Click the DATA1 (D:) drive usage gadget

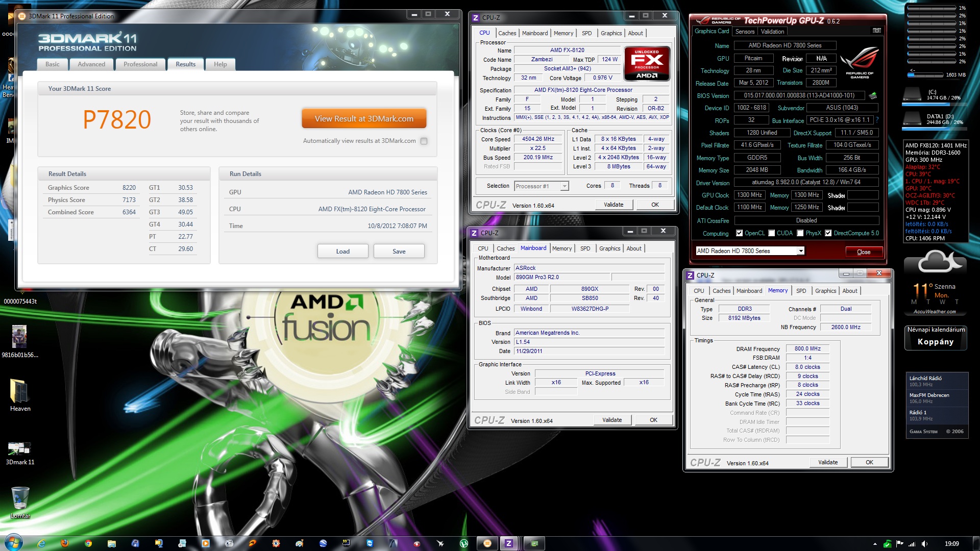coord(934,120)
